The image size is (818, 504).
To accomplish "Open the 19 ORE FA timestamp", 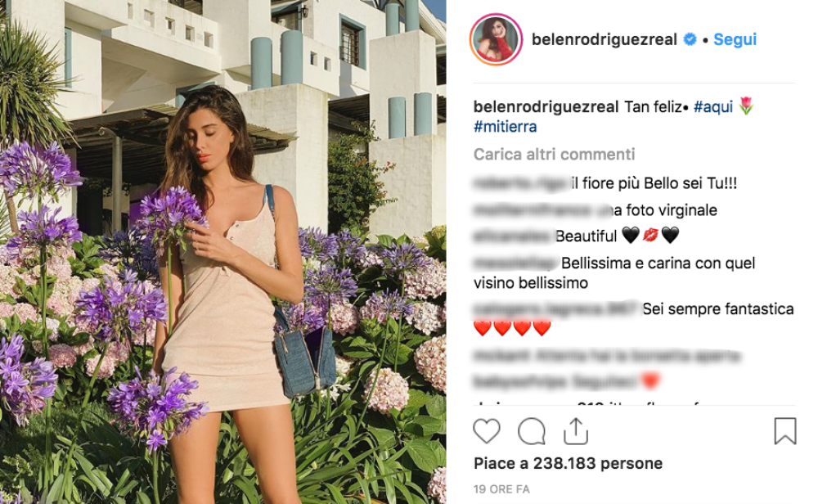I will 501,489.
